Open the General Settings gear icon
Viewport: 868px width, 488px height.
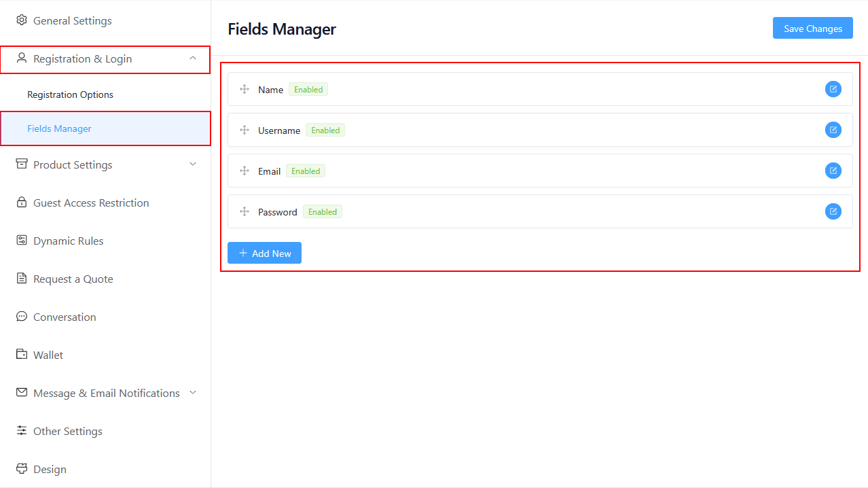click(21, 20)
